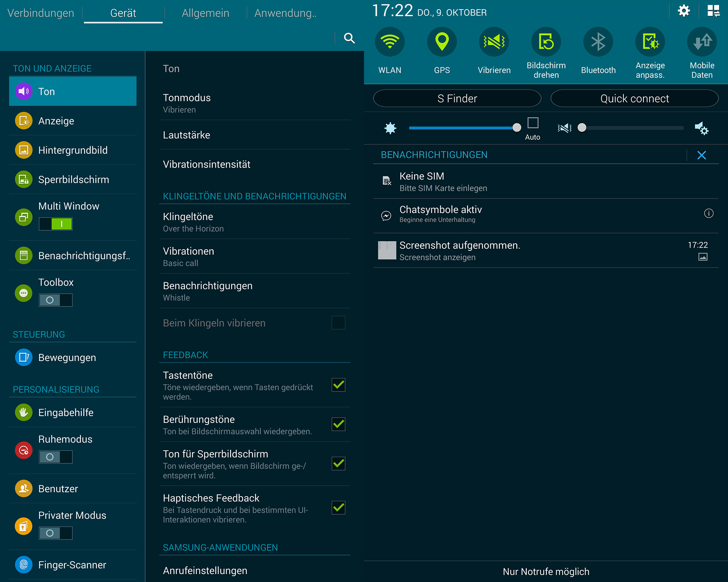Open Vibrationen Basic call picker
This screenshot has height=582, width=728.
[255, 257]
